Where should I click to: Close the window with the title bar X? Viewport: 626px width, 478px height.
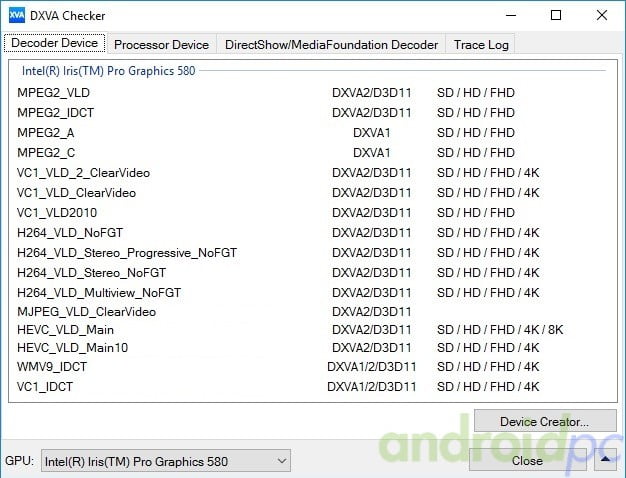602,16
